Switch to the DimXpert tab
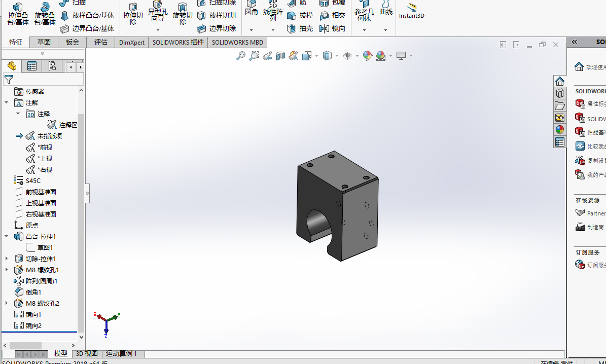Image resolution: width=606 pixels, height=364 pixels. tap(132, 42)
